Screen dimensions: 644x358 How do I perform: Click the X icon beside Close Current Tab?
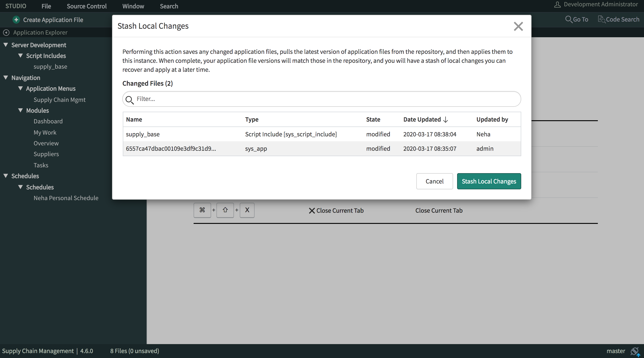tap(312, 211)
